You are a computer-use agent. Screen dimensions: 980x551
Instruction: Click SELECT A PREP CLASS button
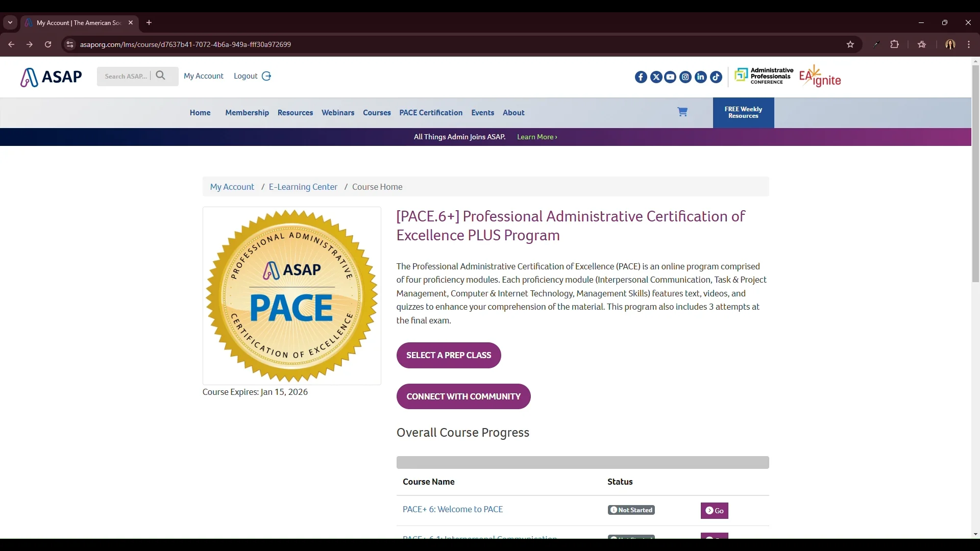[449, 355]
